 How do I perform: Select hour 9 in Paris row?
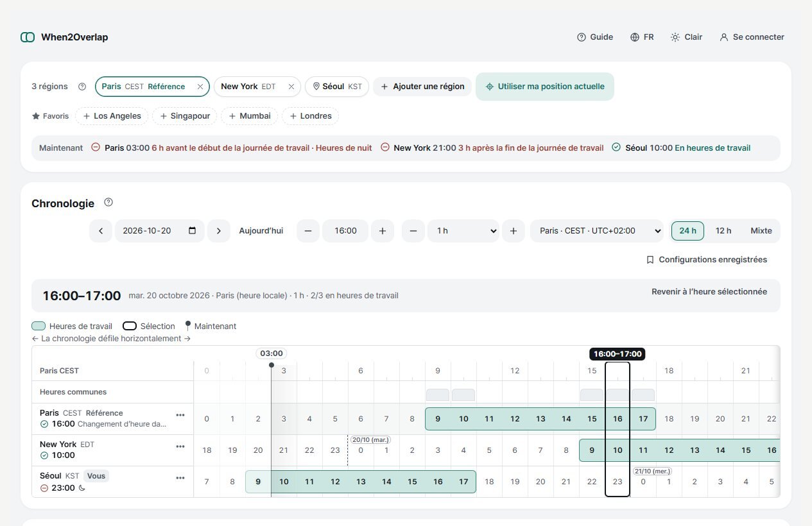coord(438,419)
